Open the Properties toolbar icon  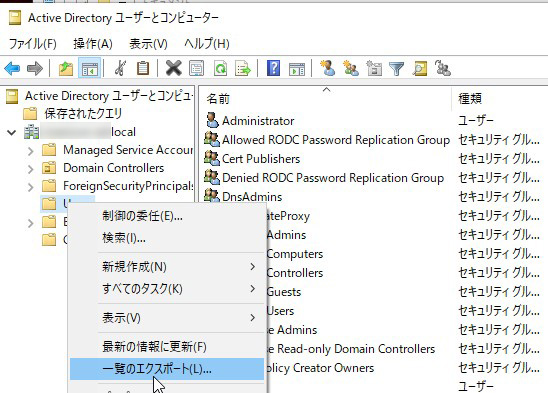tap(196, 68)
